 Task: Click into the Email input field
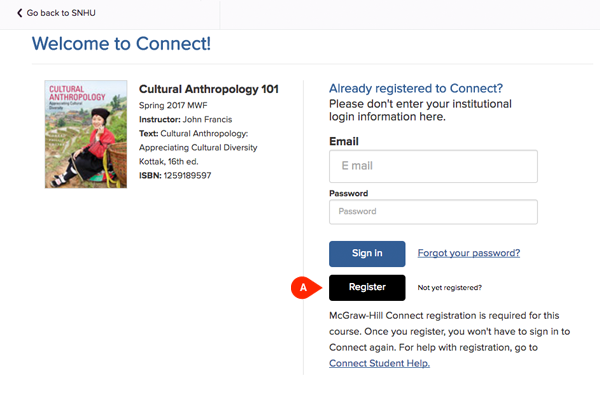click(x=433, y=165)
